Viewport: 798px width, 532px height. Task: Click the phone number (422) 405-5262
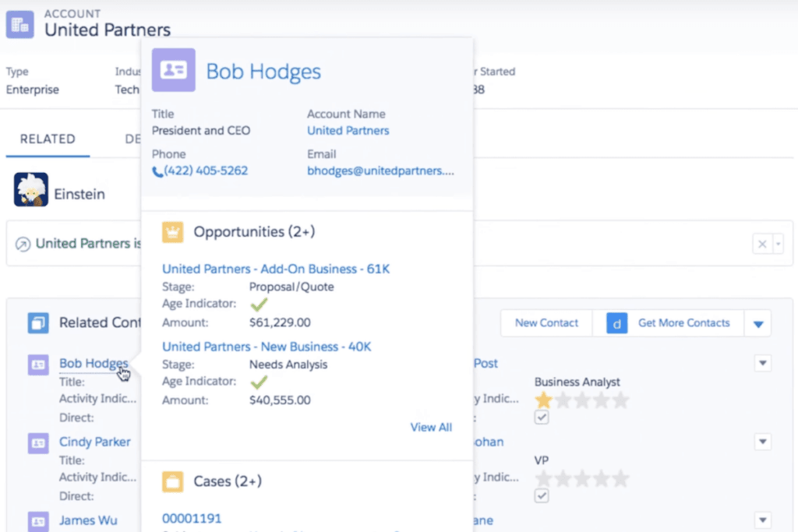[x=206, y=171]
